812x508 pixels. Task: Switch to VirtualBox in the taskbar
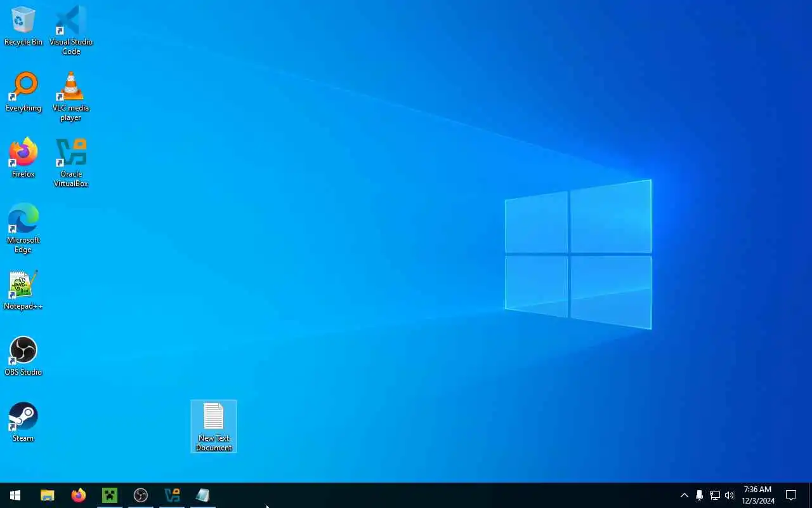172,495
